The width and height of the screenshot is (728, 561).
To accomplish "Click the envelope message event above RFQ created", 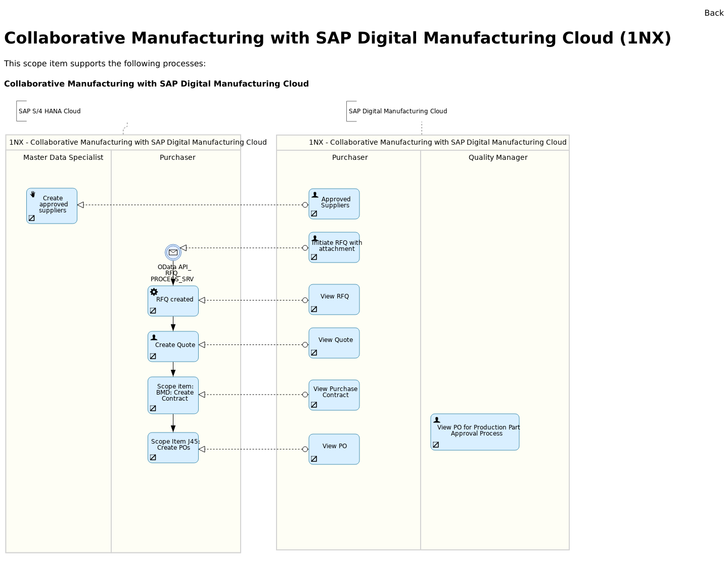I will pos(173,252).
